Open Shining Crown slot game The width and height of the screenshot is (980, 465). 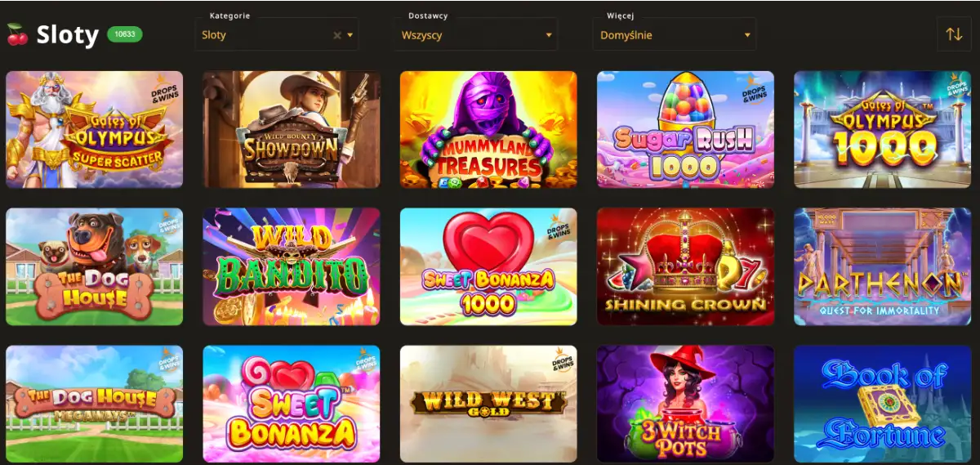click(x=685, y=266)
